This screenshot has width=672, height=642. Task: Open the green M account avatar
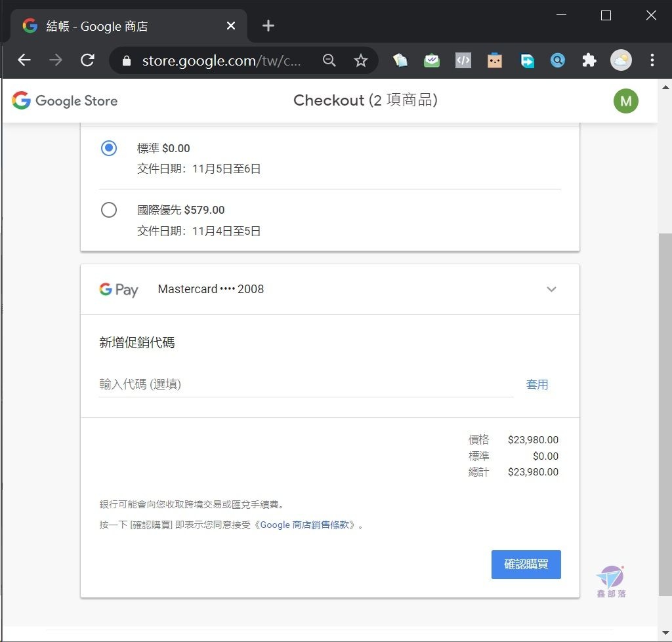[625, 101]
